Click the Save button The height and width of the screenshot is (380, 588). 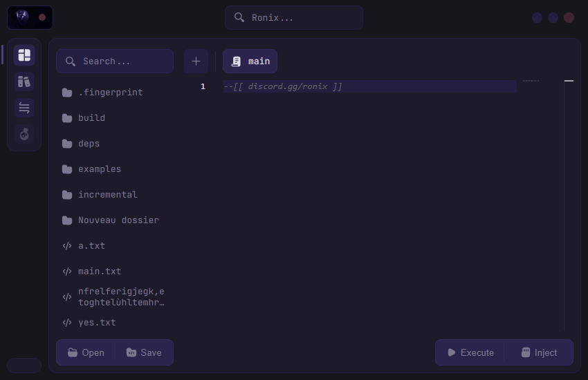[x=144, y=352]
